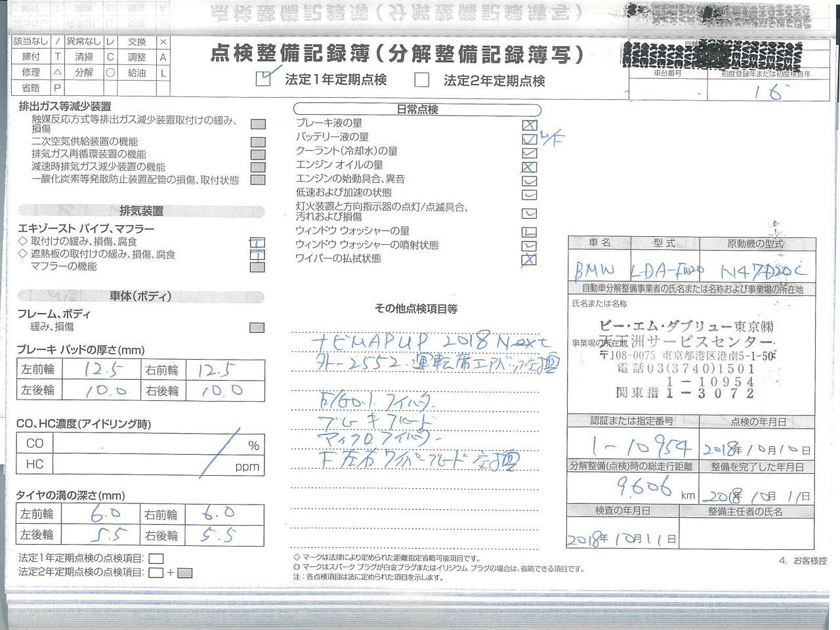840x630 pixels.
Task: Click the title 点検整備記録簿(分解整備記録簿写)
Action: (396, 54)
